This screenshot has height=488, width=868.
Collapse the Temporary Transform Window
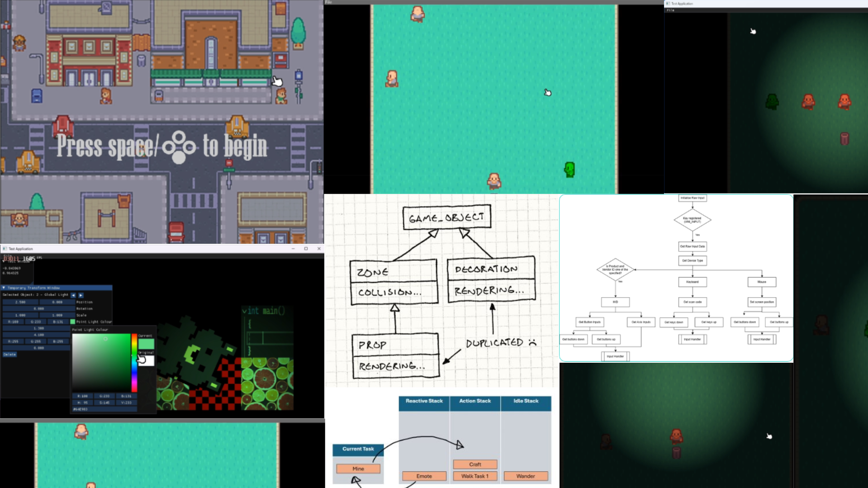4,288
